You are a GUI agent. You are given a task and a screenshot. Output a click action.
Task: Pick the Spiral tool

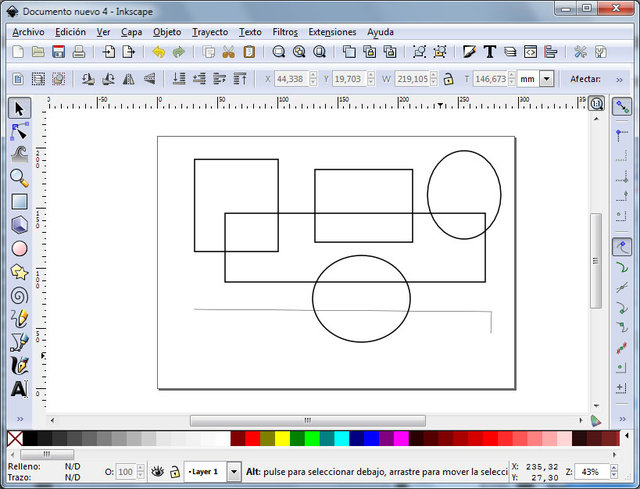pos(18,295)
